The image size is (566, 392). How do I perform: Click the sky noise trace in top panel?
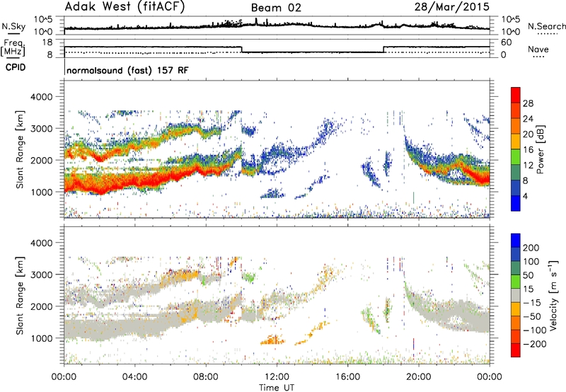pos(277,25)
